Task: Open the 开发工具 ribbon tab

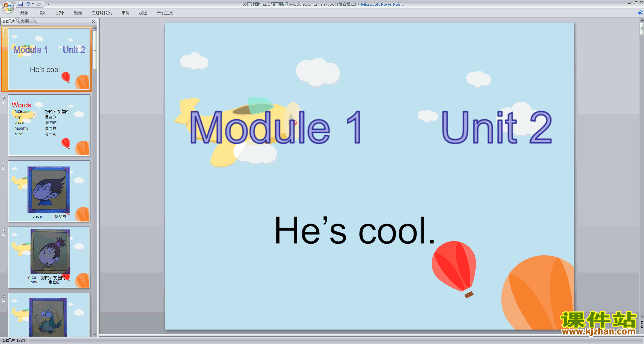Action: (x=165, y=13)
